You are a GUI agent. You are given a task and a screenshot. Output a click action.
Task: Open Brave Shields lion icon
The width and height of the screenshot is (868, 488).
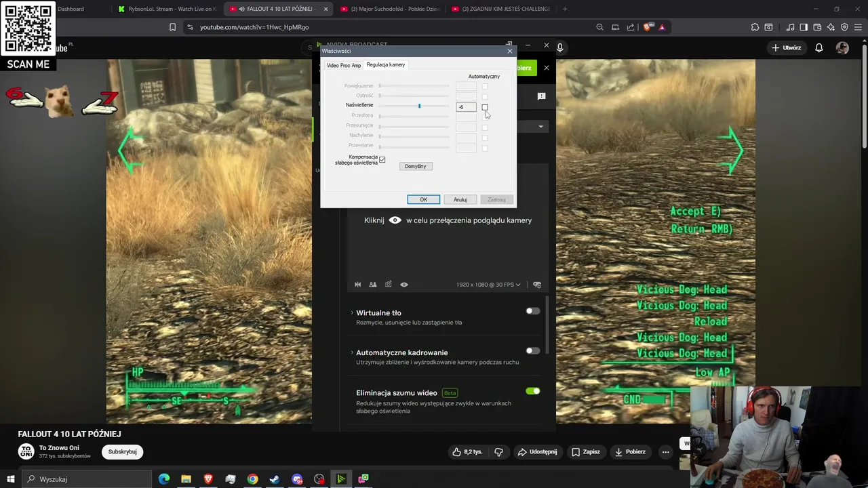[648, 27]
